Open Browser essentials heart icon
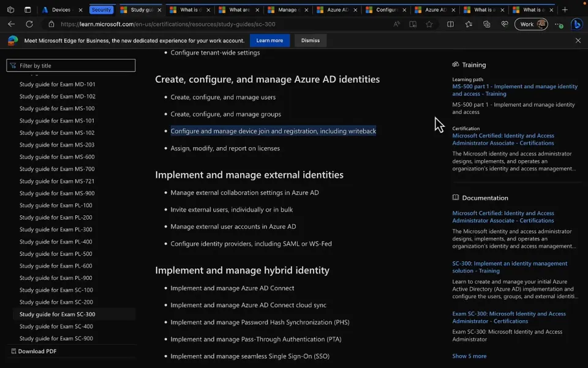The image size is (588, 368). 505,24
